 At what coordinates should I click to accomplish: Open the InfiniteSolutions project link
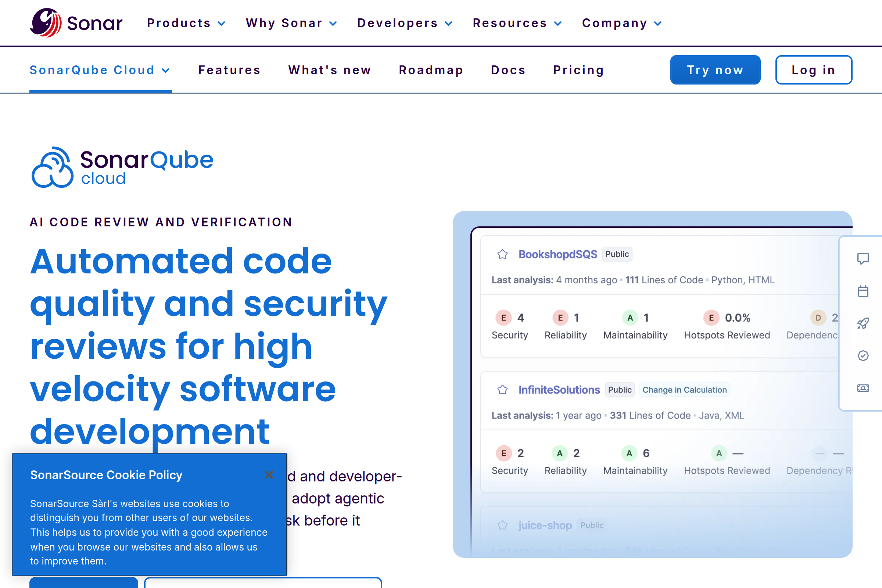pos(559,390)
